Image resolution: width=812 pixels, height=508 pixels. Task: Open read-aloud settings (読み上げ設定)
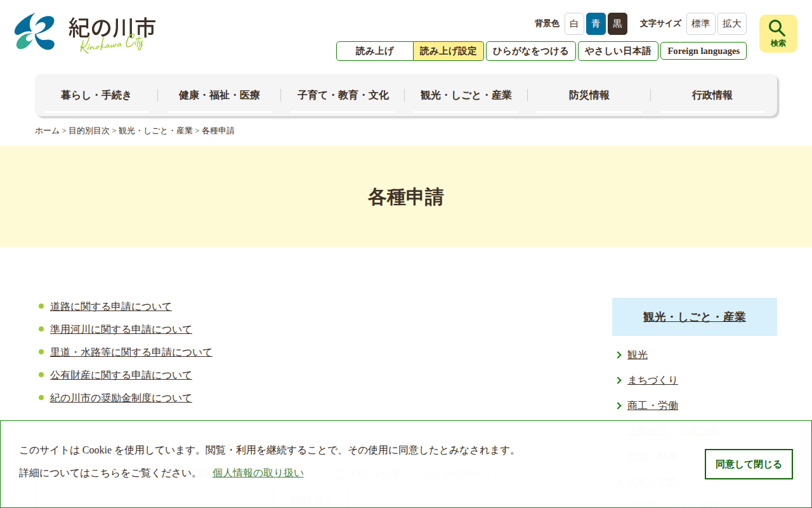pos(449,51)
